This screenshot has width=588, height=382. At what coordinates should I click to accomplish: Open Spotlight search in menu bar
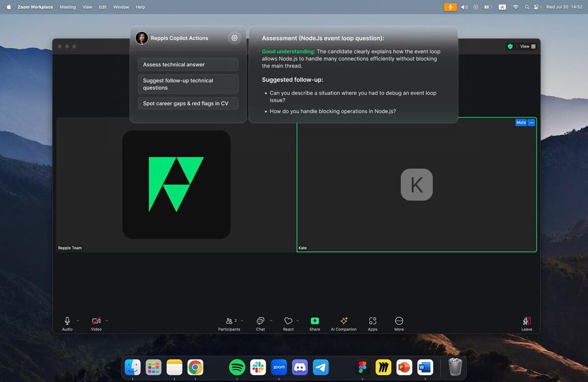click(527, 7)
